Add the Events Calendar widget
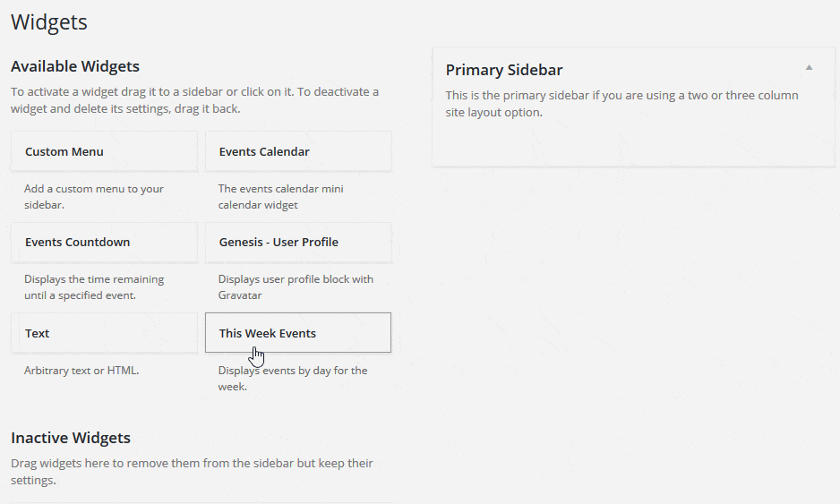The image size is (840, 504). 298,151
